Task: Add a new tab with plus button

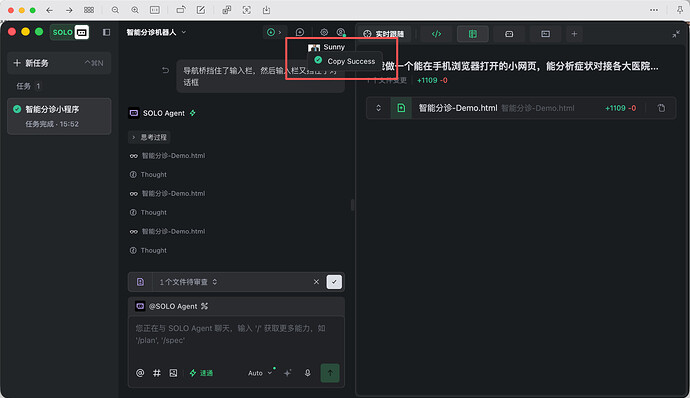Action: [574, 34]
